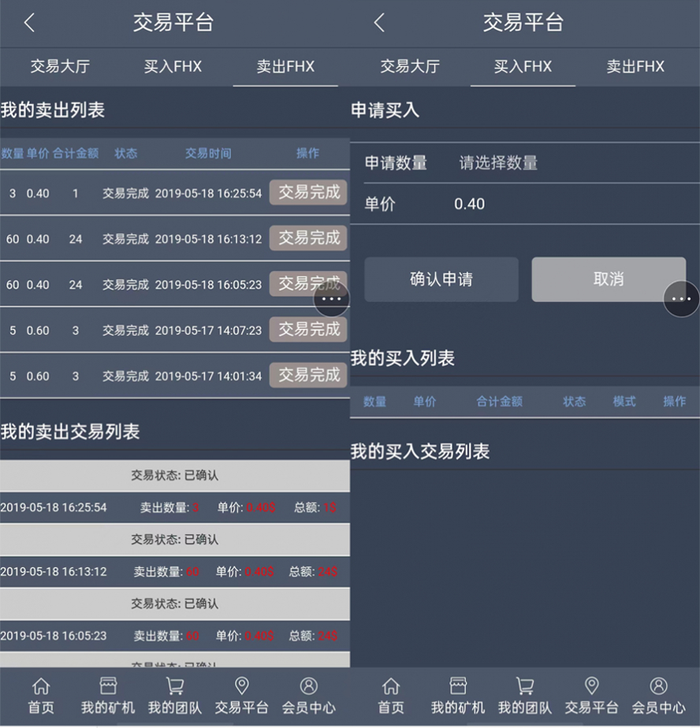Open the 请选择数量 quantity selector

pos(498,163)
